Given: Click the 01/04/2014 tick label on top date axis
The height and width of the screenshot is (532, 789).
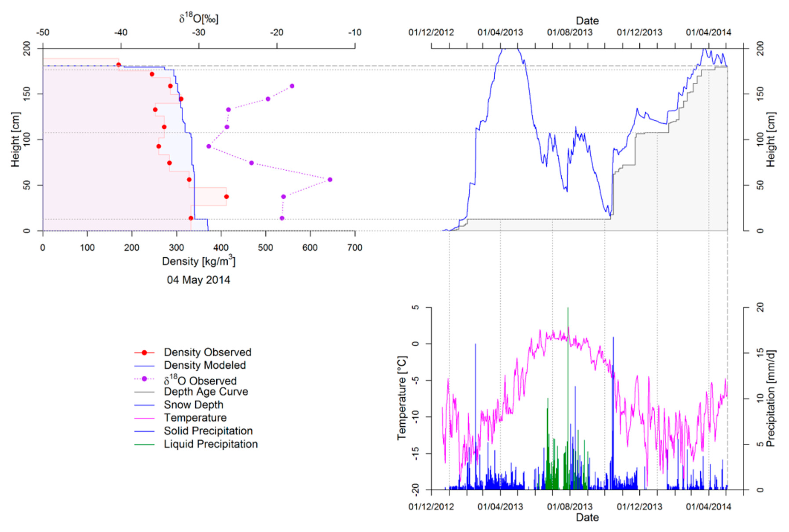Looking at the screenshot, I should click(708, 33).
